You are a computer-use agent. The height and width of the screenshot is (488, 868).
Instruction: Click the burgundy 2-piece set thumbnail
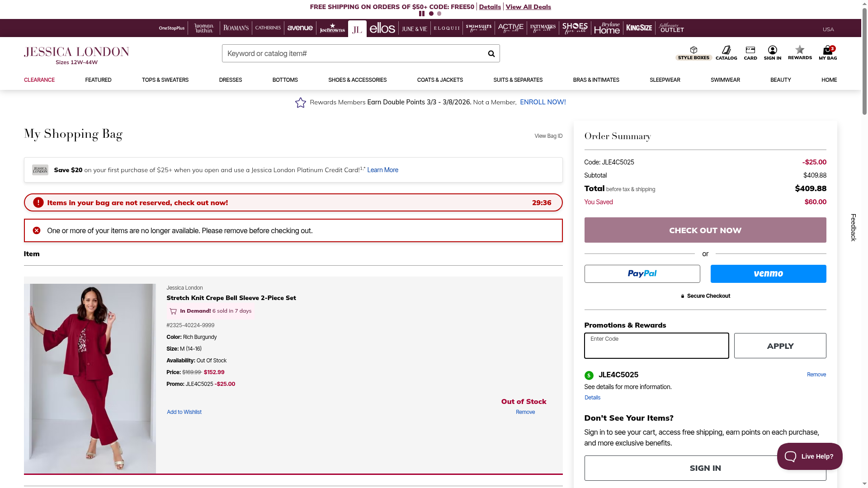(x=90, y=379)
